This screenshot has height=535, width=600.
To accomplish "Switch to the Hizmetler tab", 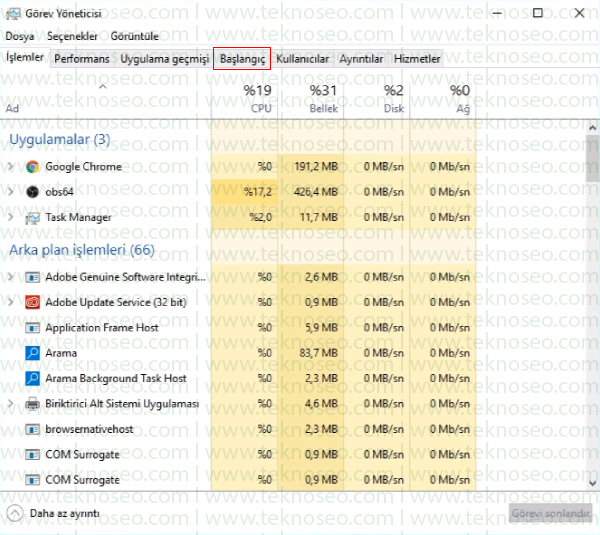I will [417, 59].
